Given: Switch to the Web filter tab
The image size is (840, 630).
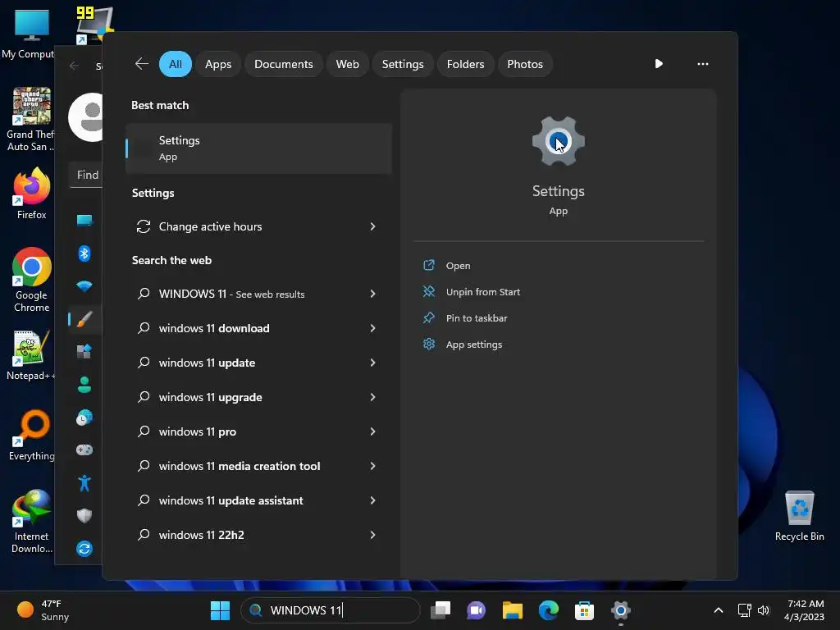Looking at the screenshot, I should [347, 64].
